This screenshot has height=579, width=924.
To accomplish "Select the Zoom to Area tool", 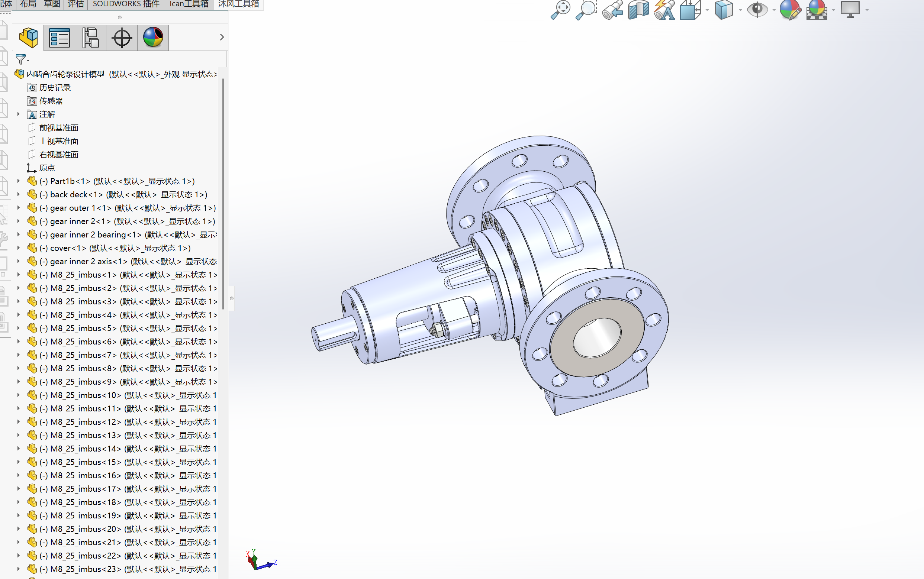I will click(x=586, y=10).
